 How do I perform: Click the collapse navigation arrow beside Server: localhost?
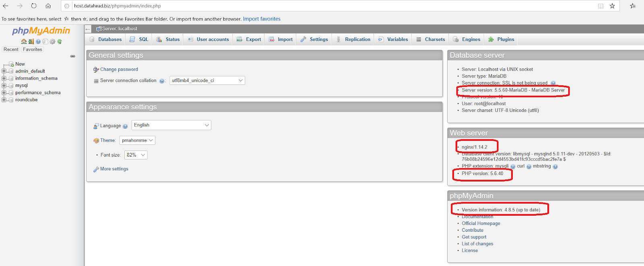coord(88,29)
